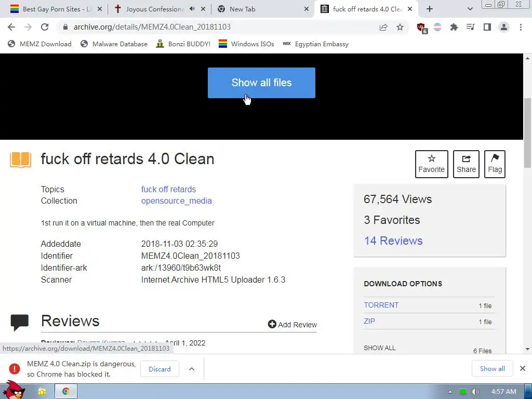The image size is (532, 399).
Task: Share this archive item
Action: click(x=466, y=164)
